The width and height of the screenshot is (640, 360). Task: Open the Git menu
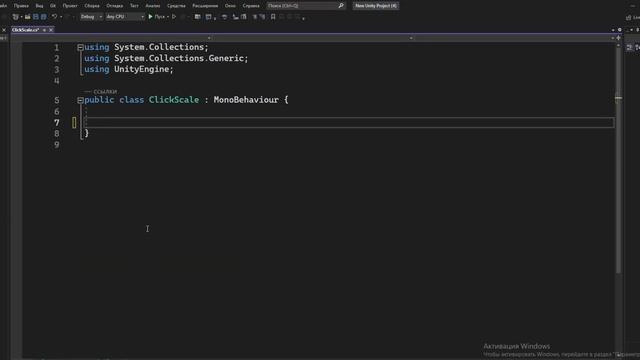[x=53, y=6]
